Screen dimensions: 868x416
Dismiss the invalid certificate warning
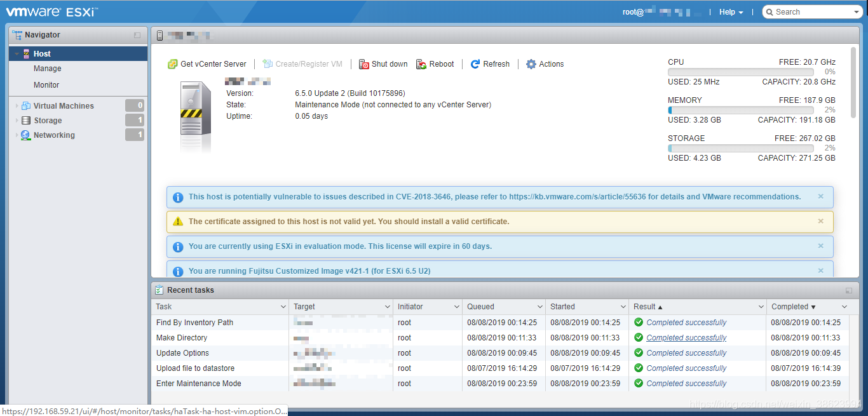tap(820, 222)
